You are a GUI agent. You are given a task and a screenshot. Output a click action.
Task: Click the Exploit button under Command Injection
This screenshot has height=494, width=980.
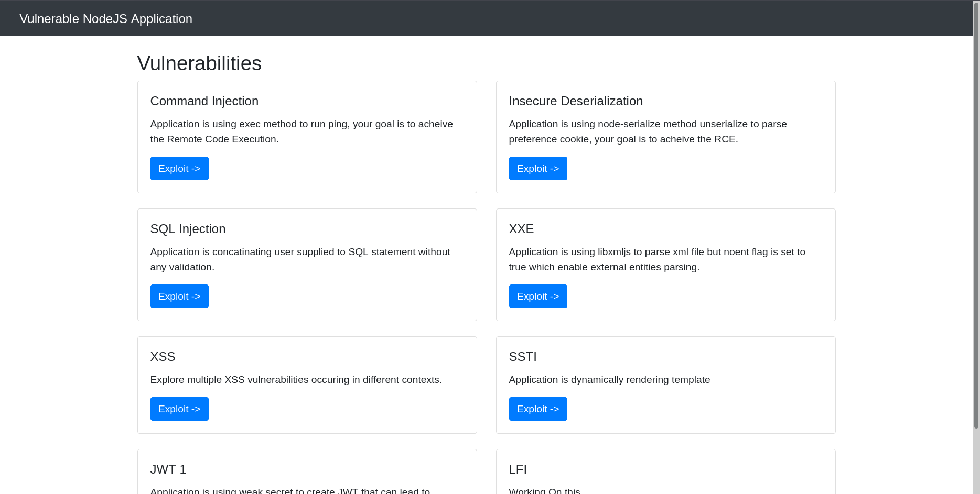tap(179, 168)
